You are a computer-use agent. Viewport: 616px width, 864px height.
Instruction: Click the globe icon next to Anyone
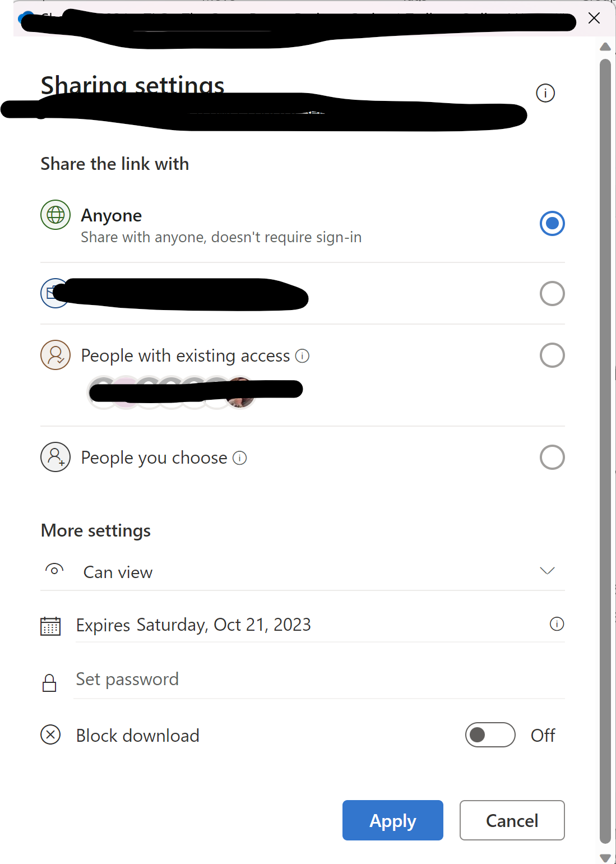(x=54, y=215)
